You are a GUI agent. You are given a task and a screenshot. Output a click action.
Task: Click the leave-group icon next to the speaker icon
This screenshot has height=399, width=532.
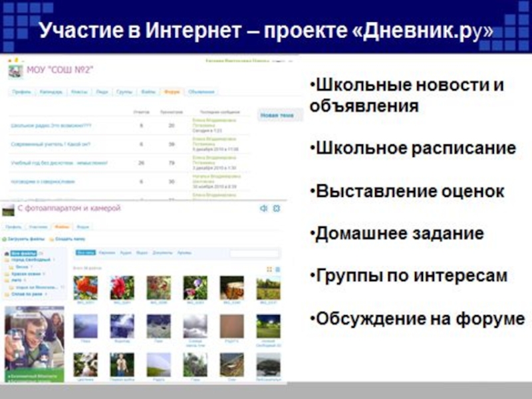click(x=277, y=208)
